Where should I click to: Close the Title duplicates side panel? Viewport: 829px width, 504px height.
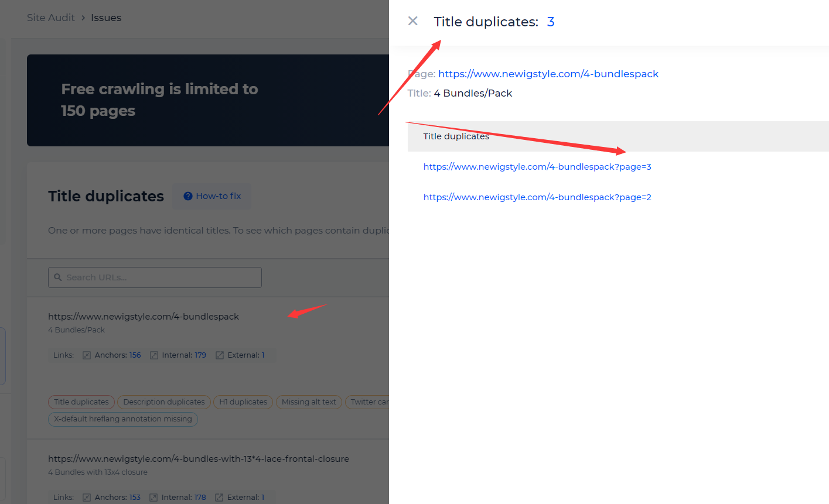(413, 21)
